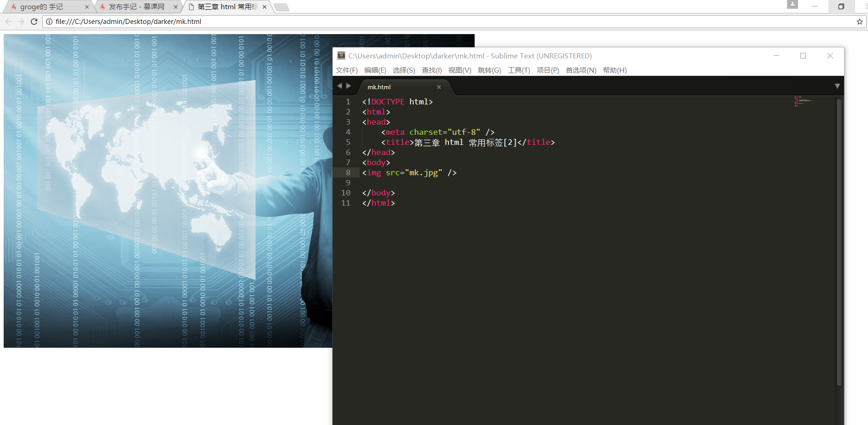The width and height of the screenshot is (868, 425).
Task: Go to next Sublime tab with right arrow
Action: [349, 86]
